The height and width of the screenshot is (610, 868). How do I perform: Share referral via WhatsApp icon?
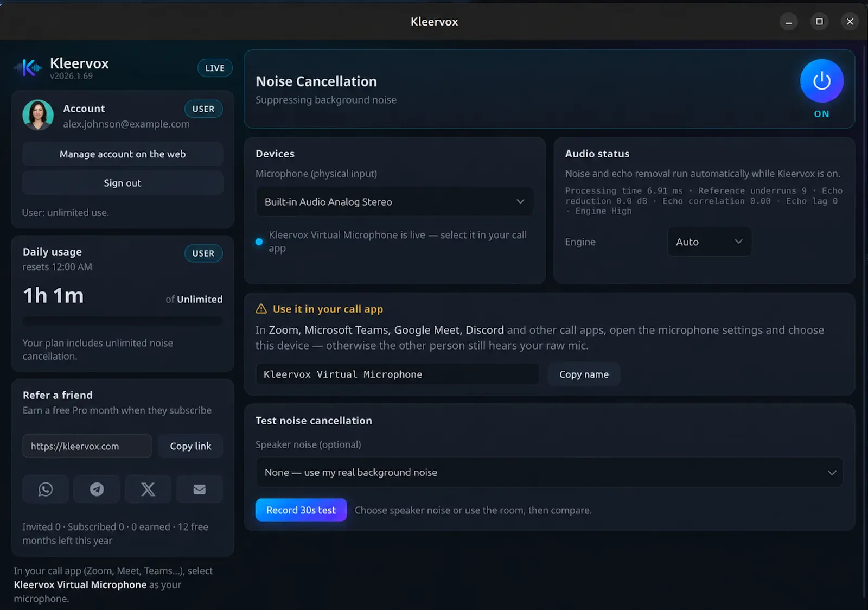click(46, 489)
